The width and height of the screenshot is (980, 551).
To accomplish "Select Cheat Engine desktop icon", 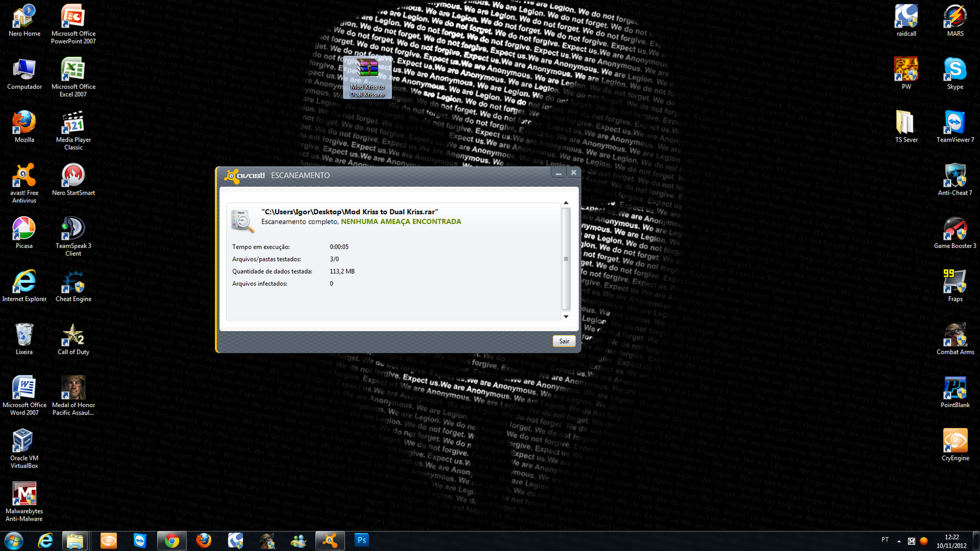I will 73,286.
